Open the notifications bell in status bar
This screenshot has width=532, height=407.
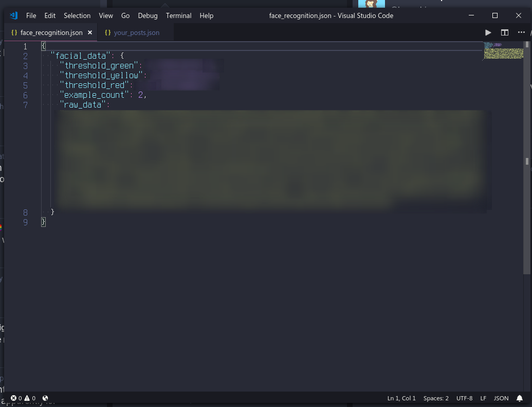coord(520,398)
